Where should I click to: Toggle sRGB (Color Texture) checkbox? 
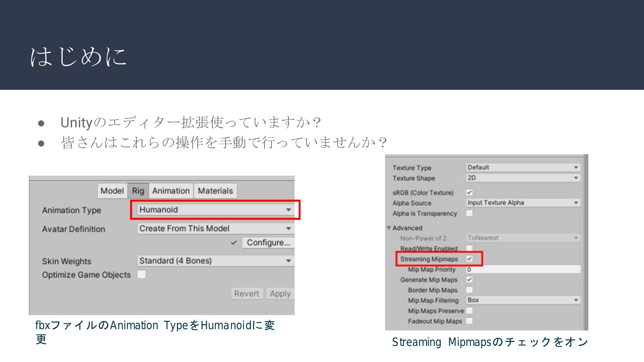point(469,192)
